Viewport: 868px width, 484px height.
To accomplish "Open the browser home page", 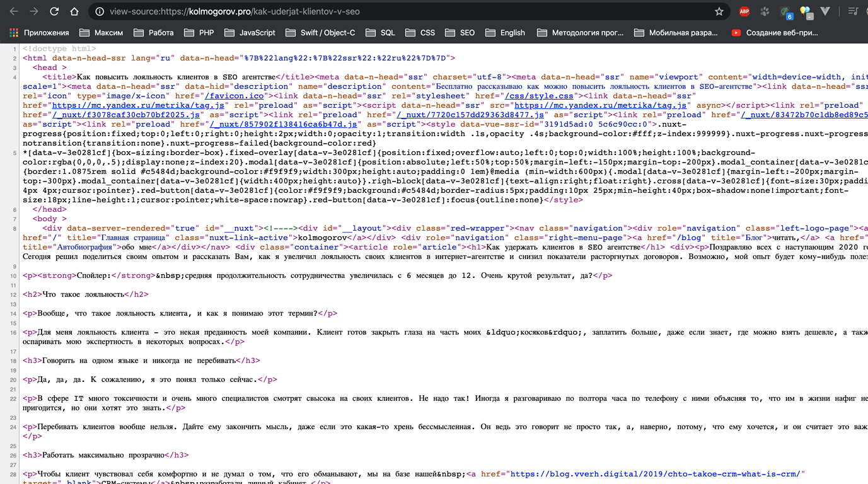I will pos(74,11).
